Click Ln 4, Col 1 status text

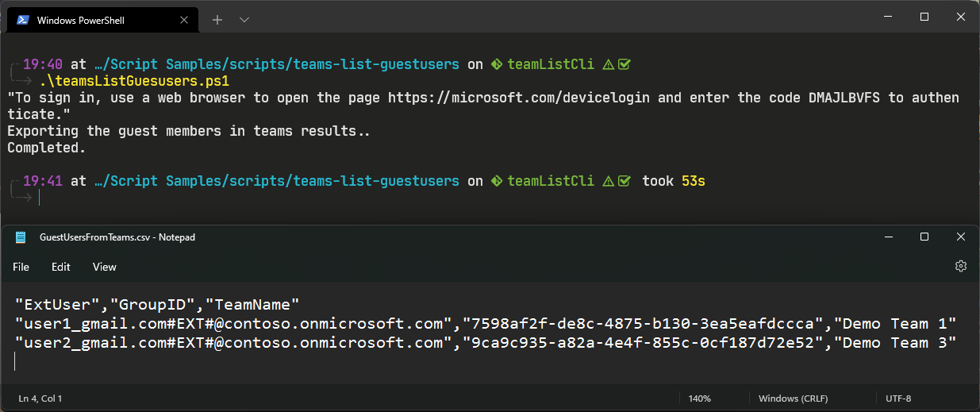(40, 399)
